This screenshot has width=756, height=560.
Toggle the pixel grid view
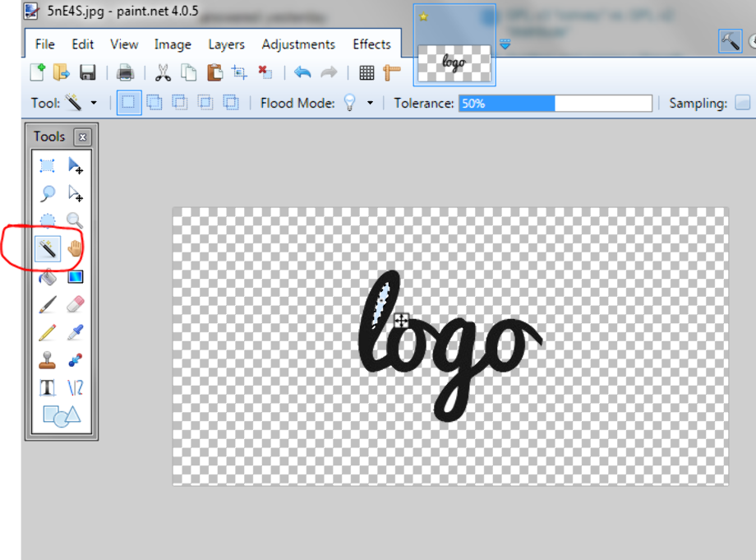click(x=367, y=72)
